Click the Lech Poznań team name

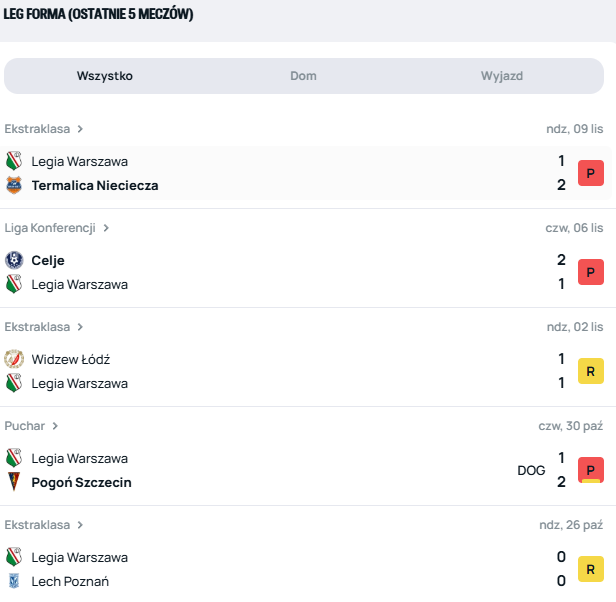(70, 581)
